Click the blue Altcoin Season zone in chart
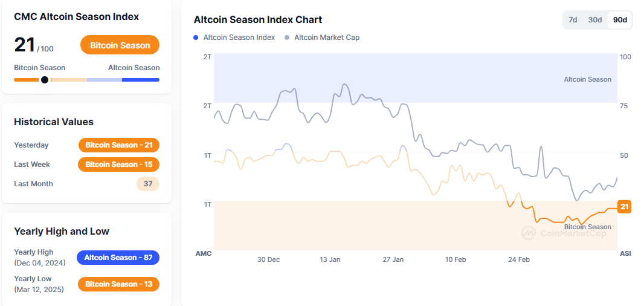Image resolution: width=644 pixels, height=306 pixels. point(416,78)
